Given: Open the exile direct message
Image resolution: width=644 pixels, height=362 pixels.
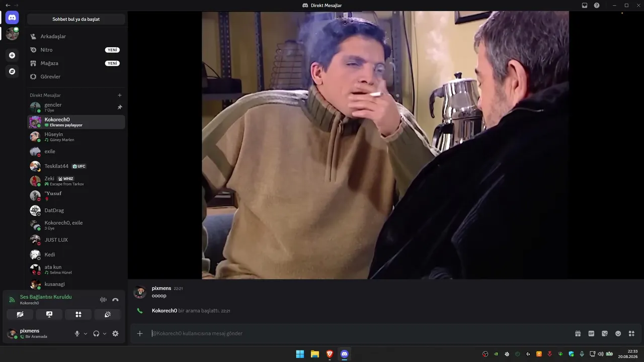Looking at the screenshot, I should tap(76, 151).
